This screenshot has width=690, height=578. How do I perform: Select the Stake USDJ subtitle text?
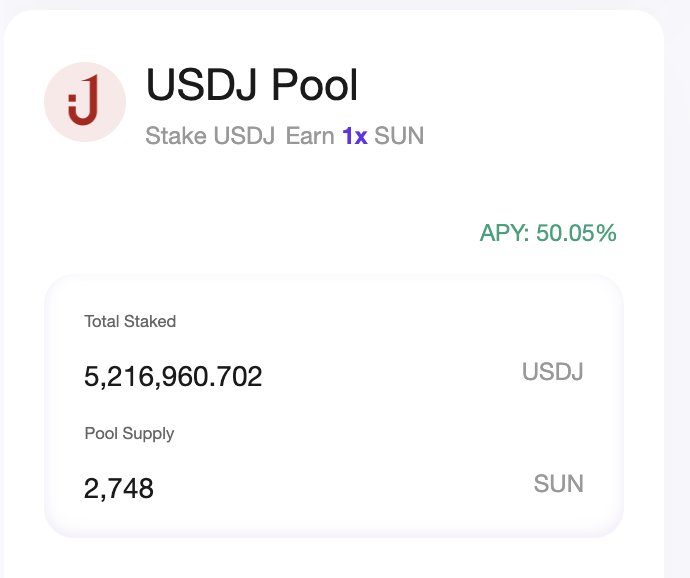tap(210, 136)
